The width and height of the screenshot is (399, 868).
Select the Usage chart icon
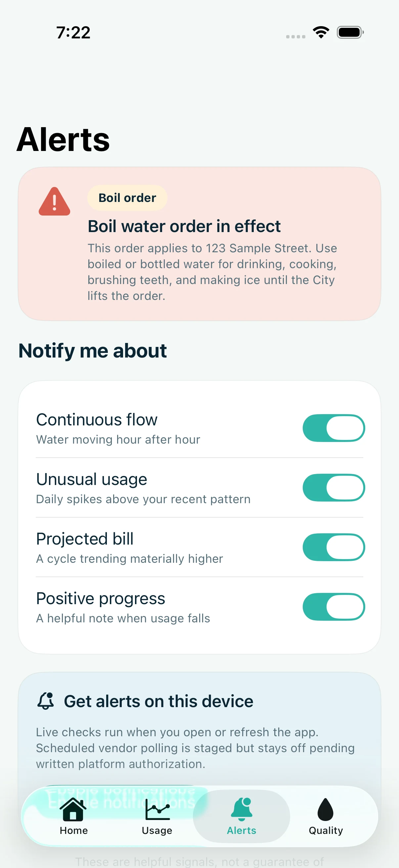[x=157, y=809]
